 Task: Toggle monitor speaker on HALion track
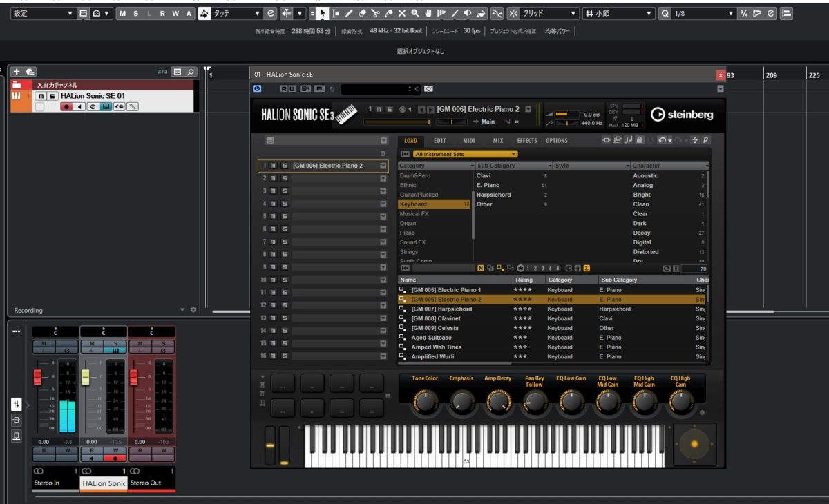pyautogui.click(x=79, y=106)
